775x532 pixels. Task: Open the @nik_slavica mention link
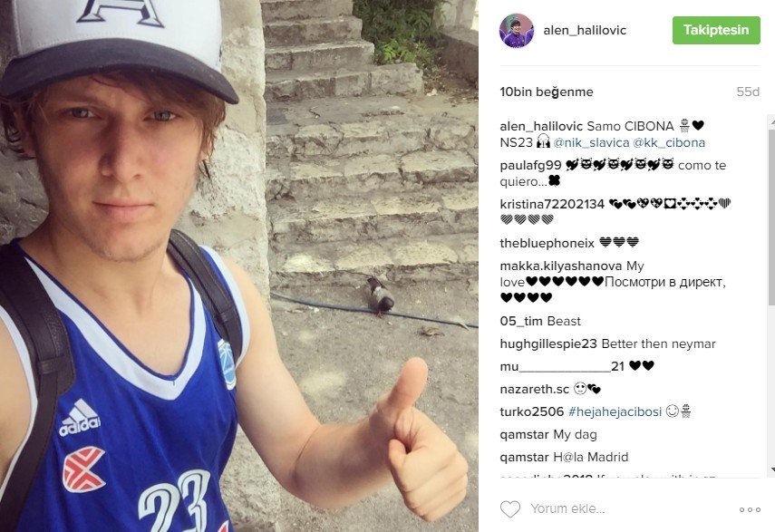click(591, 143)
